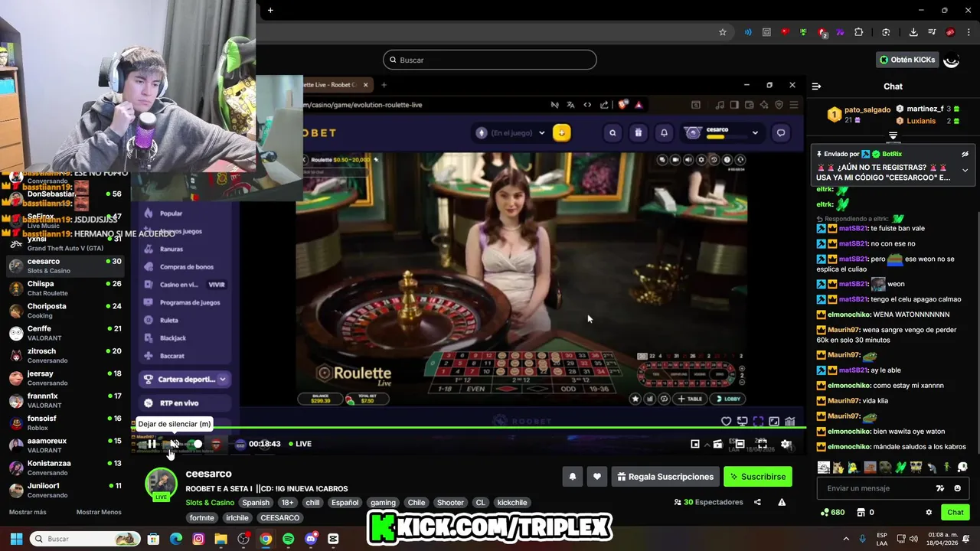The height and width of the screenshot is (551, 980).
Task: Report stream with warning triangle icon
Action: [x=782, y=502]
